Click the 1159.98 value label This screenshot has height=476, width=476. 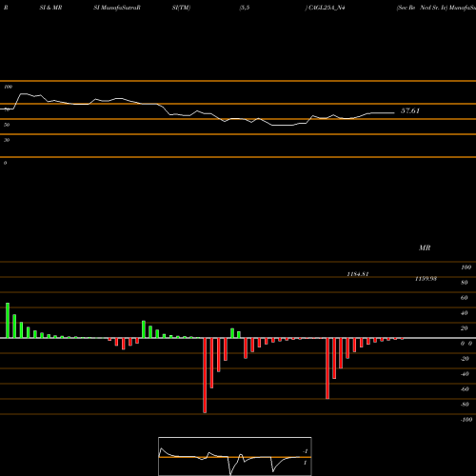click(426, 279)
